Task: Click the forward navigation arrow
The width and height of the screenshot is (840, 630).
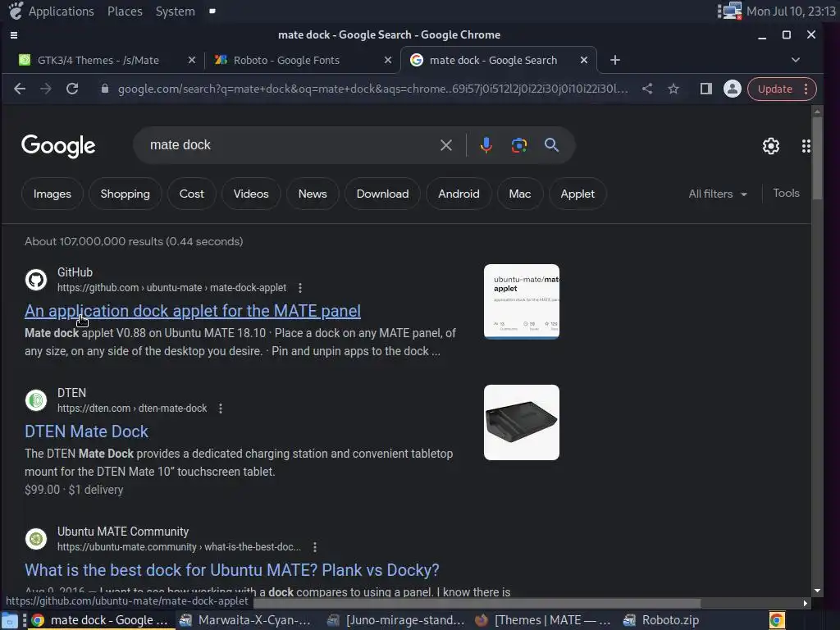Action: click(46, 89)
